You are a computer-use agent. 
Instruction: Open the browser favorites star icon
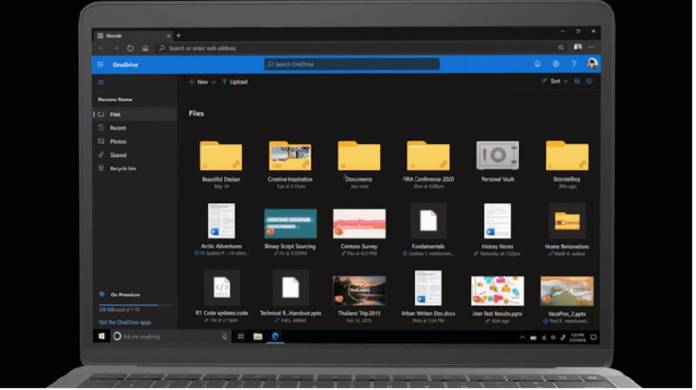561,47
